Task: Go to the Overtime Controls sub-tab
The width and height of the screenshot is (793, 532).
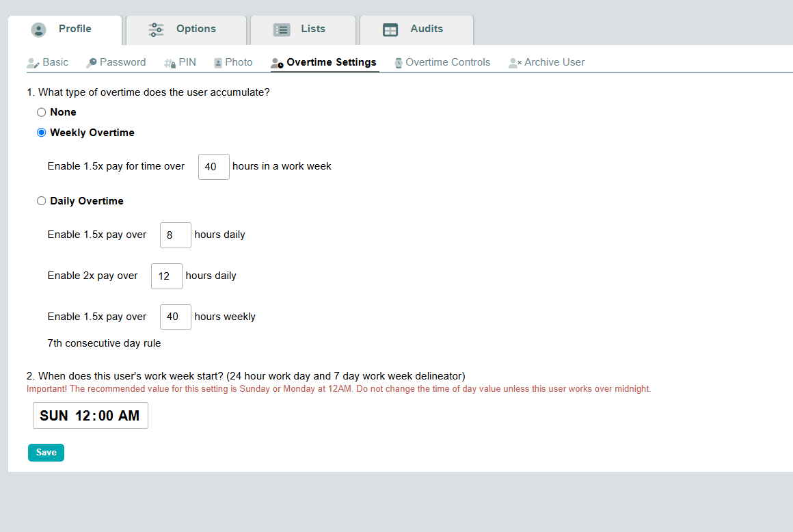Action: pyautogui.click(x=442, y=62)
